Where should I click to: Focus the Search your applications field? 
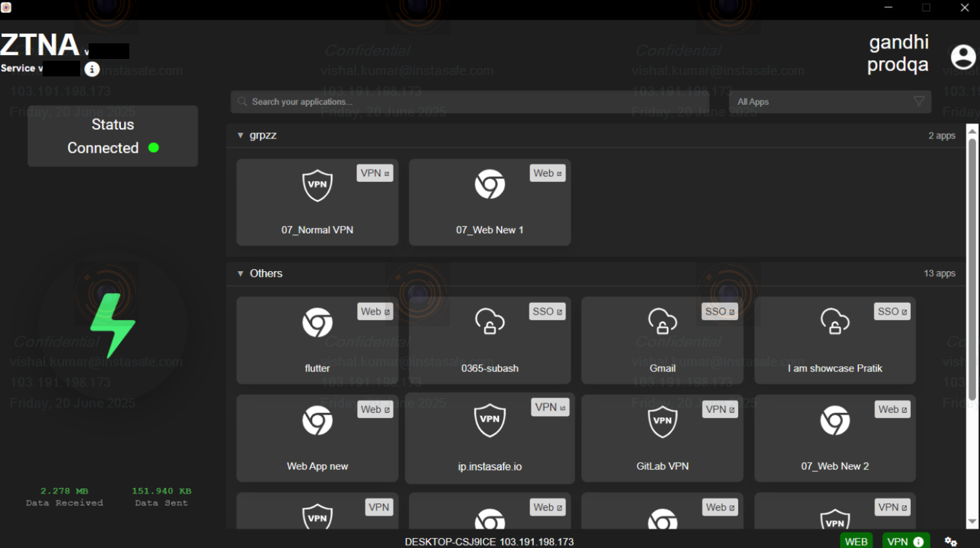click(470, 102)
